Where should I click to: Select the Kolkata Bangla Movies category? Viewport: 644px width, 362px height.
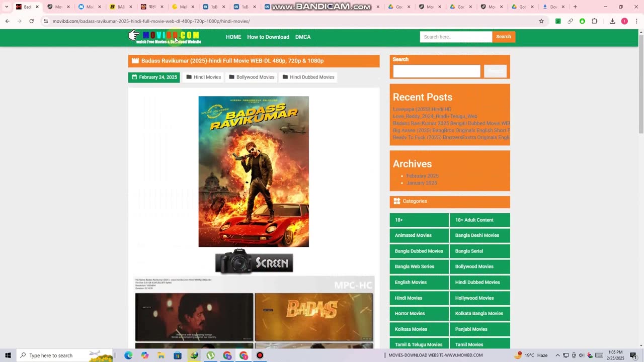point(479,313)
